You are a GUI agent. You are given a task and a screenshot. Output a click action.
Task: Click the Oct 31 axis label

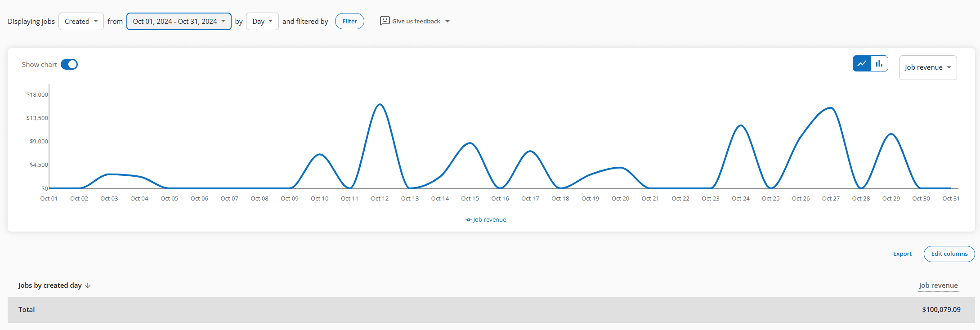pos(951,198)
